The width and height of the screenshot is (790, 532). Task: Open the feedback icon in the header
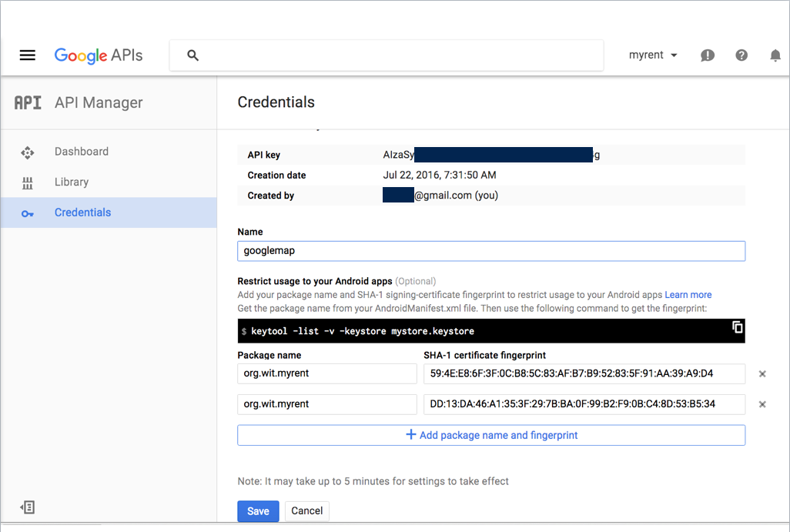point(707,55)
